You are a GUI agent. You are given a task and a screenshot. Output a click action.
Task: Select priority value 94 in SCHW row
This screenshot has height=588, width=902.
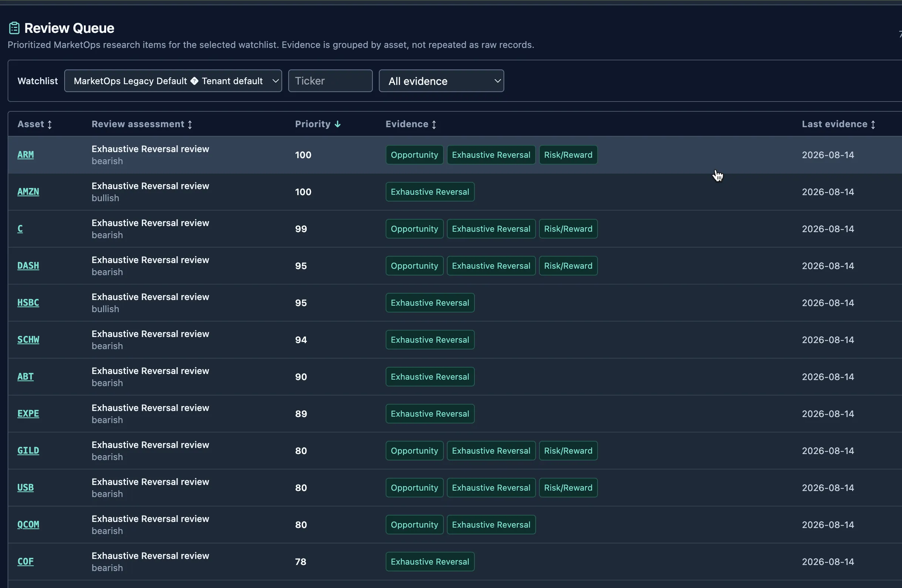pyautogui.click(x=301, y=340)
